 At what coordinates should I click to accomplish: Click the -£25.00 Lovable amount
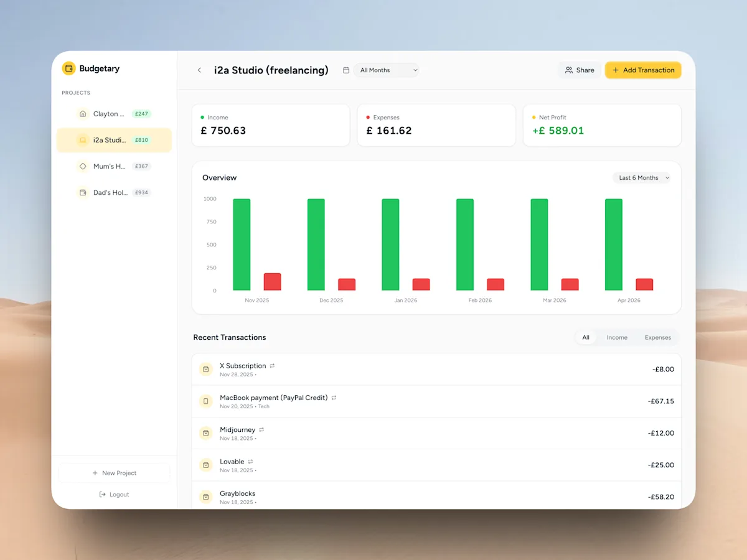(x=661, y=465)
